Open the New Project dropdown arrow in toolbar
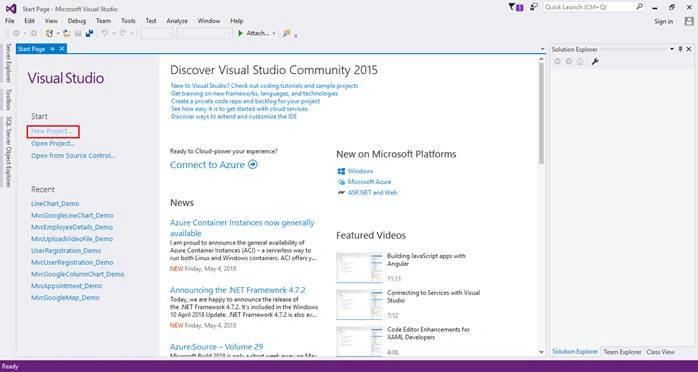 (x=58, y=33)
